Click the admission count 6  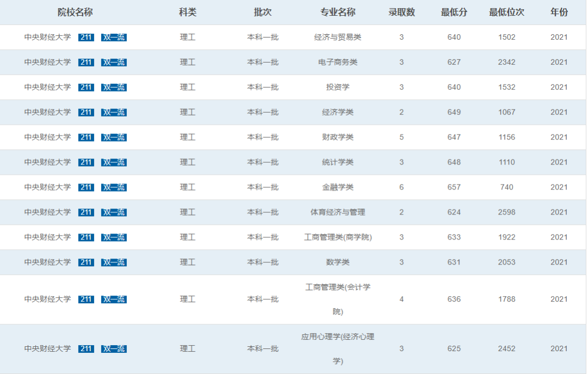(x=402, y=187)
